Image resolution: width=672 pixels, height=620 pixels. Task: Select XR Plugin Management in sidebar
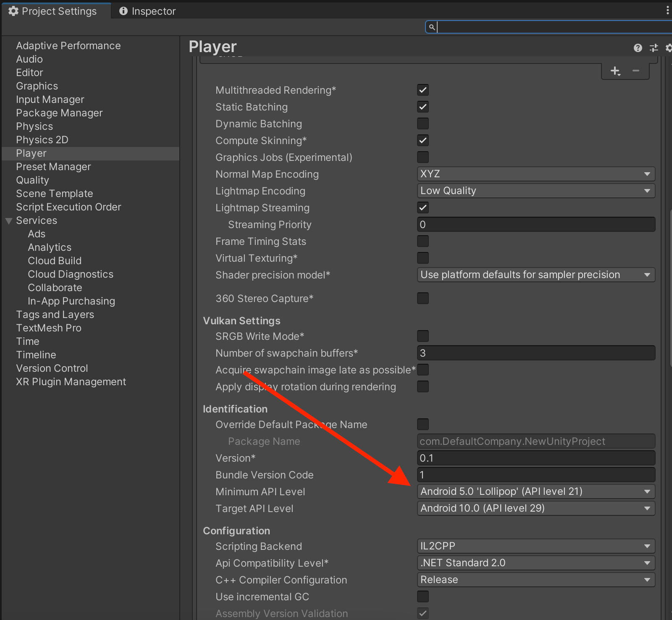click(71, 382)
